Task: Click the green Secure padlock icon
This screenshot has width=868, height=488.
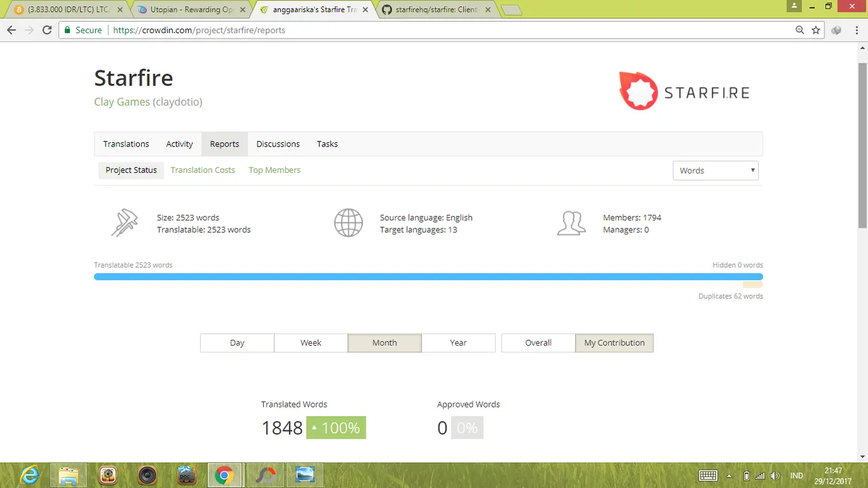Action: coord(66,30)
